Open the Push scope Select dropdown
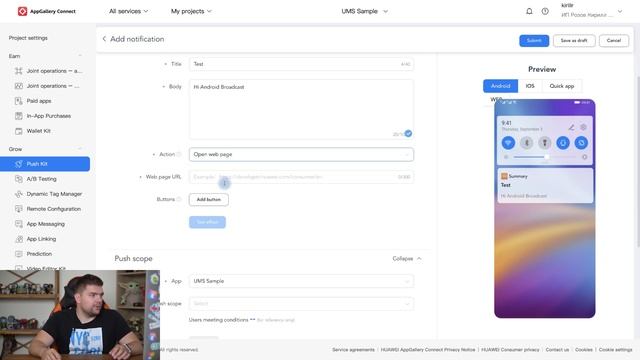Viewport: 640px width, 360px height. pos(301,304)
